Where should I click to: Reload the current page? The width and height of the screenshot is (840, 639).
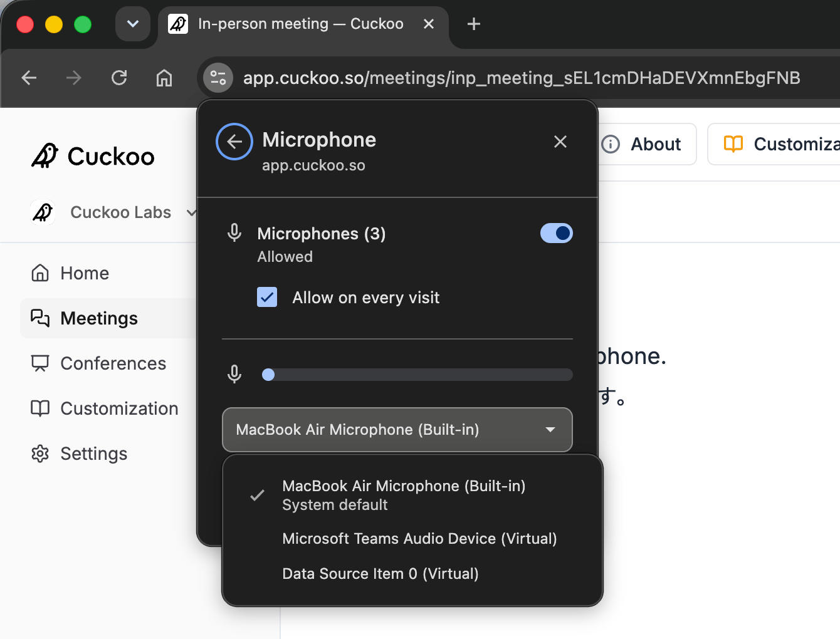tap(119, 78)
